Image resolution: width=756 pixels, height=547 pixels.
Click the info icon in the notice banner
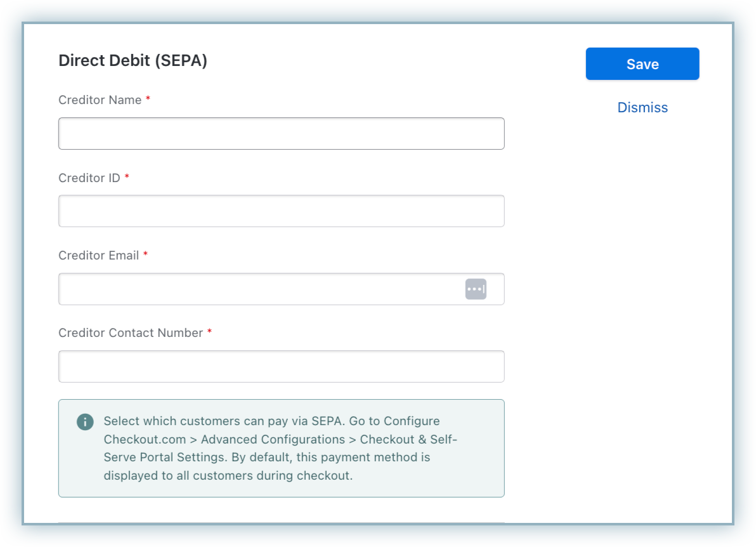(x=85, y=422)
